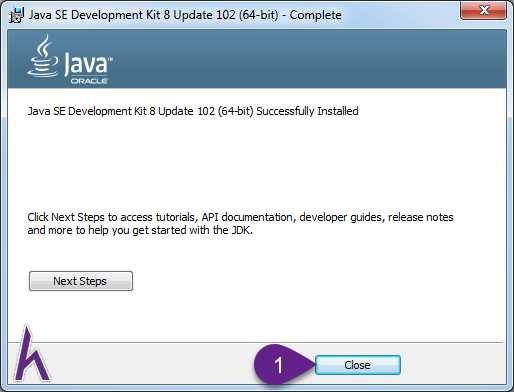The image size is (514, 392).
Task: Click the window title bar text
Action: pos(185,15)
